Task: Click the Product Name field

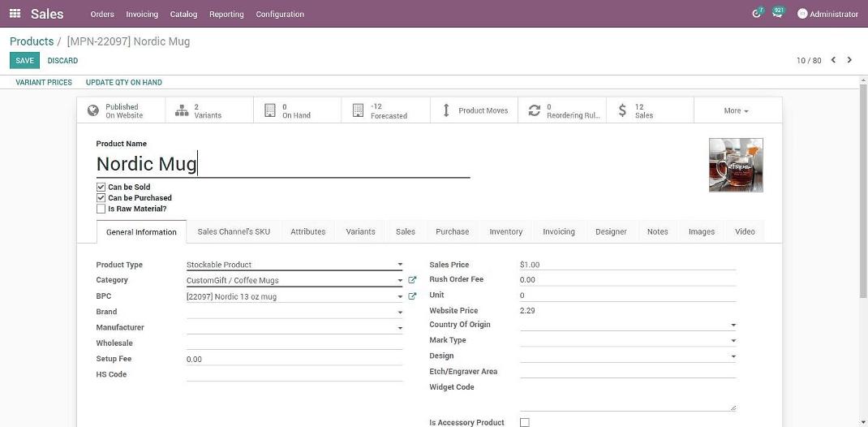Action: click(x=283, y=165)
